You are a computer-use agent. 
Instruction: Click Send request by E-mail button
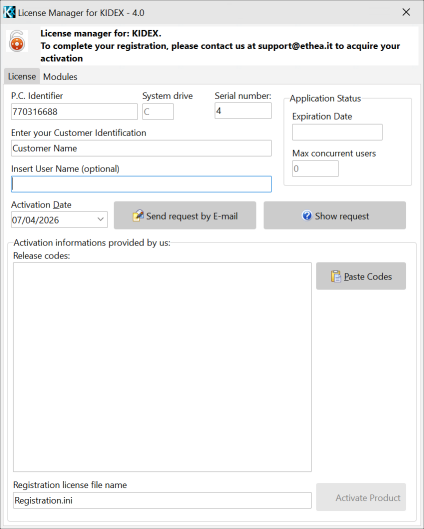click(x=185, y=215)
